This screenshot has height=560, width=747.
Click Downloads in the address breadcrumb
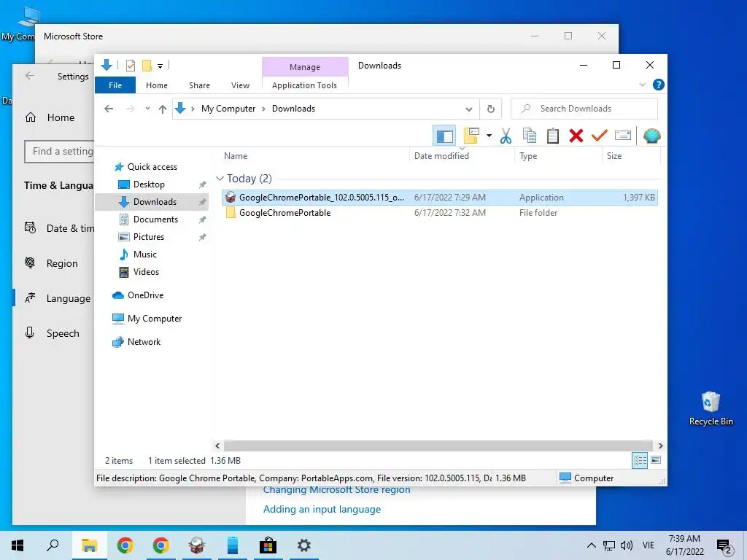pos(293,109)
